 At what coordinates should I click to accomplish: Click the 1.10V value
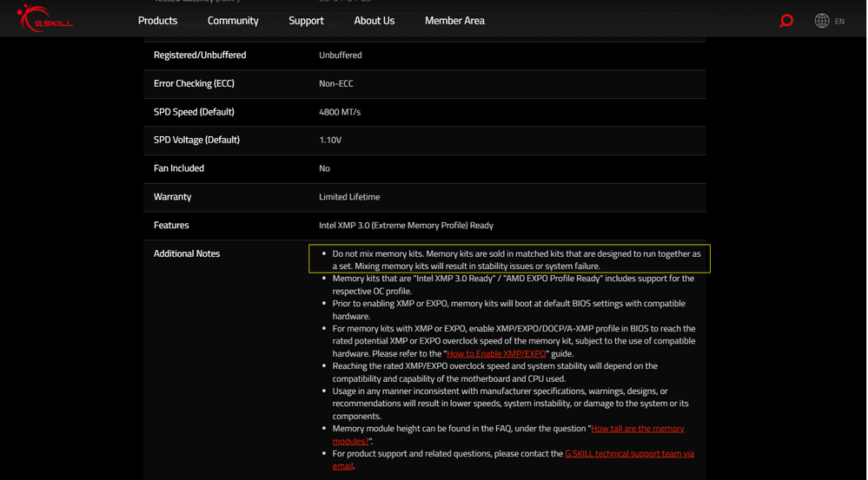point(330,140)
